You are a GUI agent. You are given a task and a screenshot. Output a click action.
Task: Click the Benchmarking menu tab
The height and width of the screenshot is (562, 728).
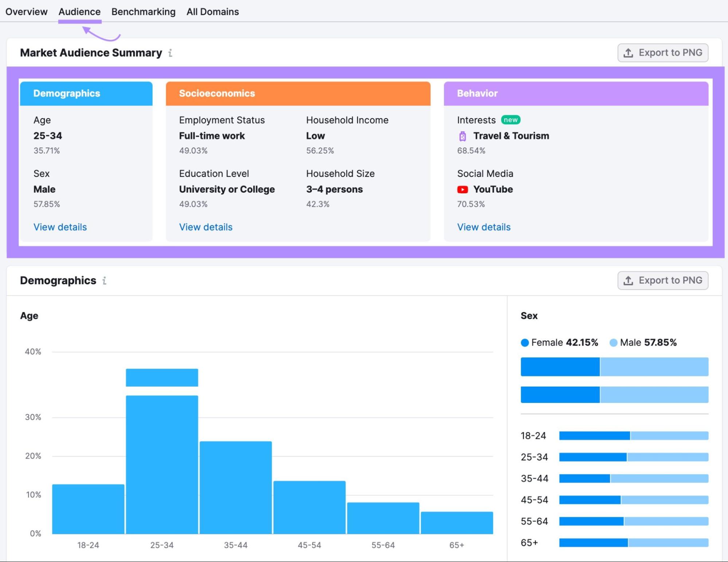[x=143, y=11]
